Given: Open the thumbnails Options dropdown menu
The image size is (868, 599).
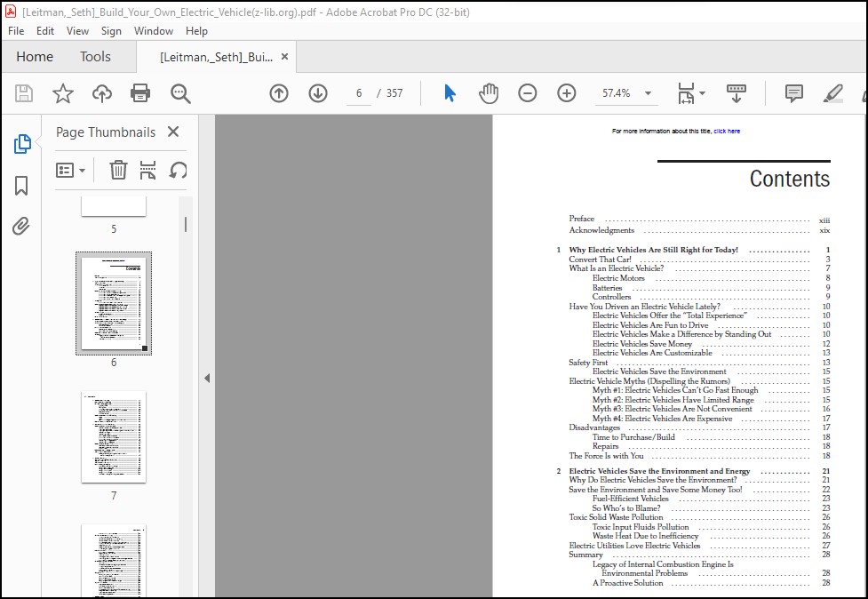Looking at the screenshot, I should (x=70, y=170).
